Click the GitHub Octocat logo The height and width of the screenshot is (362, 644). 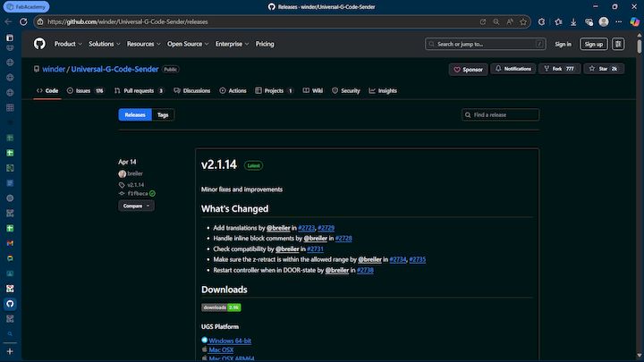point(39,44)
